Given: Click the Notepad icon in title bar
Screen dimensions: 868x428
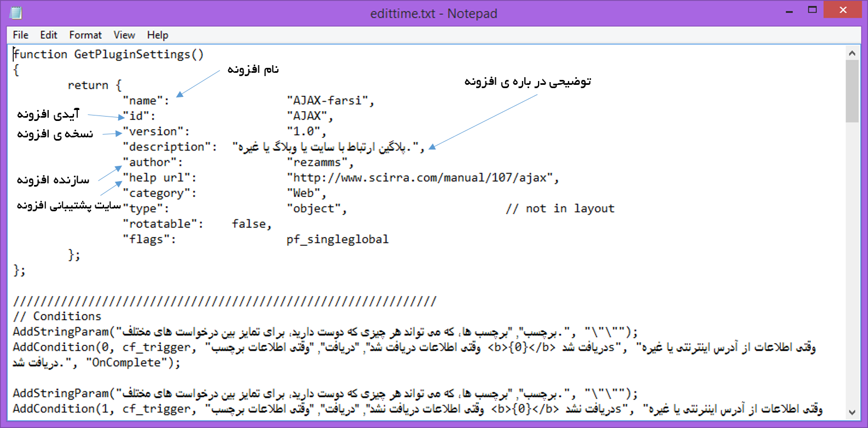Looking at the screenshot, I should point(16,13).
